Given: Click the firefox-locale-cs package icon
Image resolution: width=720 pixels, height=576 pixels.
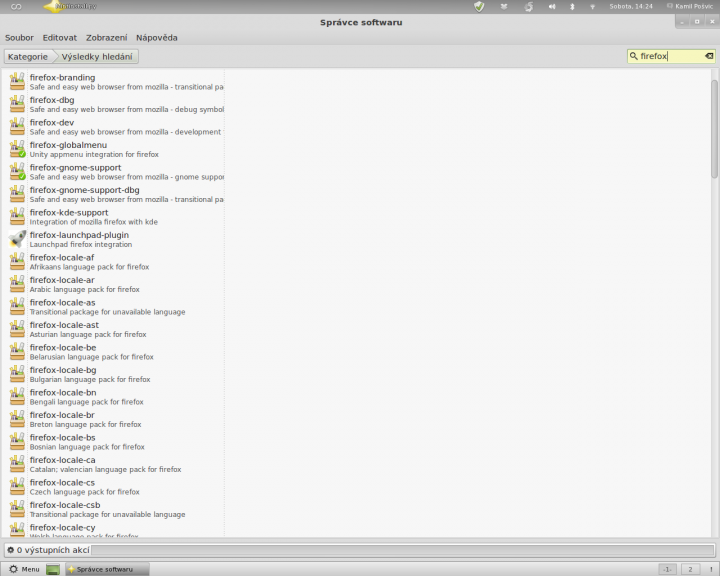Looking at the screenshot, I should pos(17,486).
